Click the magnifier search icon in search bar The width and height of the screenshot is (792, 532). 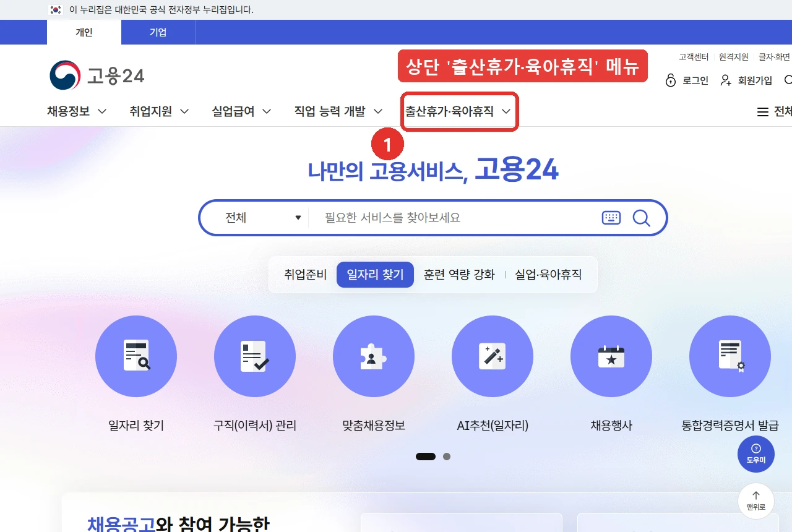(642, 218)
